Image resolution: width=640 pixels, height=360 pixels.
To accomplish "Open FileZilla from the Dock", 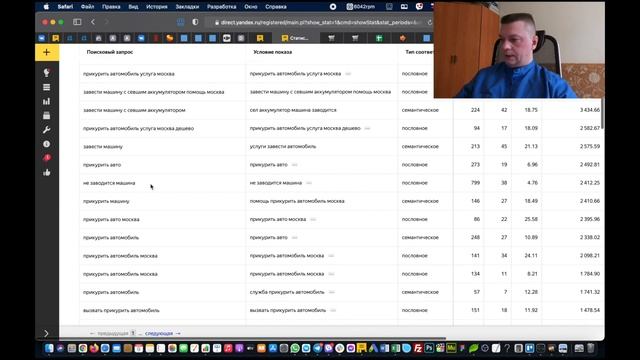I will [x=418, y=348].
